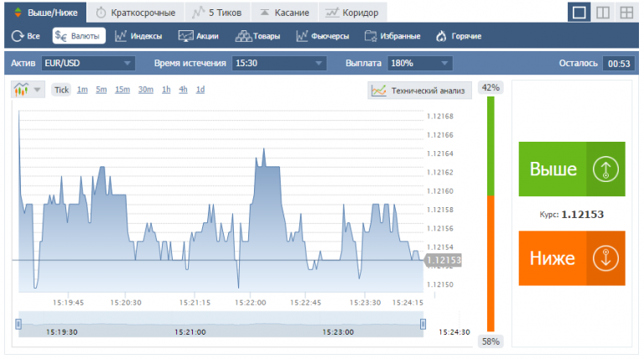Filter assets by Товары
Viewport: 644px width, 359px height.
[257, 36]
